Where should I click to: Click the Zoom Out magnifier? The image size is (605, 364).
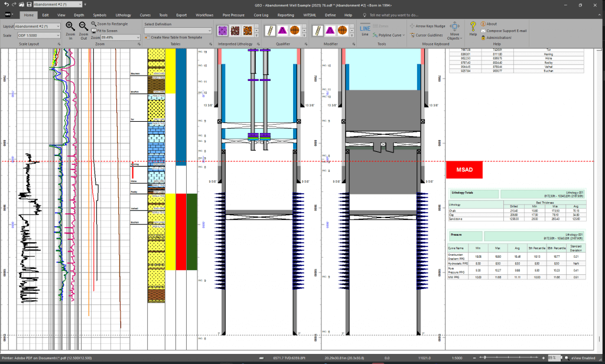[83, 30]
